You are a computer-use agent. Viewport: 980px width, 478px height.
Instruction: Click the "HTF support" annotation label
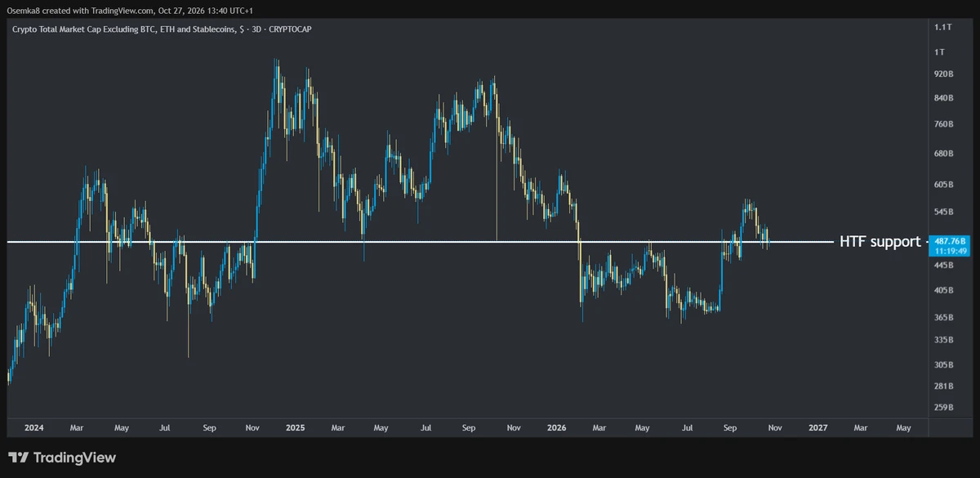(x=880, y=242)
